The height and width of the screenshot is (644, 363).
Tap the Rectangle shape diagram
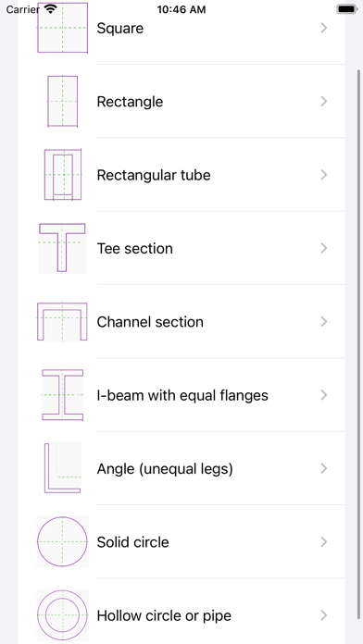[x=62, y=101]
